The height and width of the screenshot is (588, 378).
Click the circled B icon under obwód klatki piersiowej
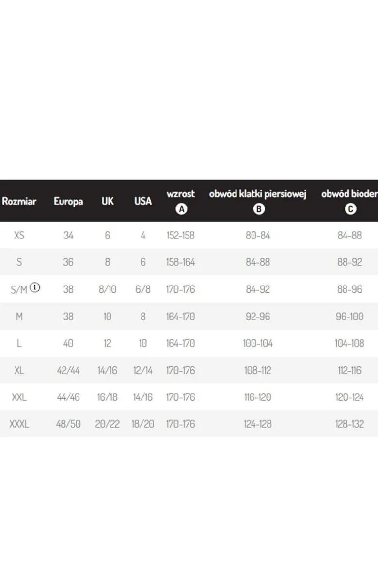pyautogui.click(x=259, y=209)
